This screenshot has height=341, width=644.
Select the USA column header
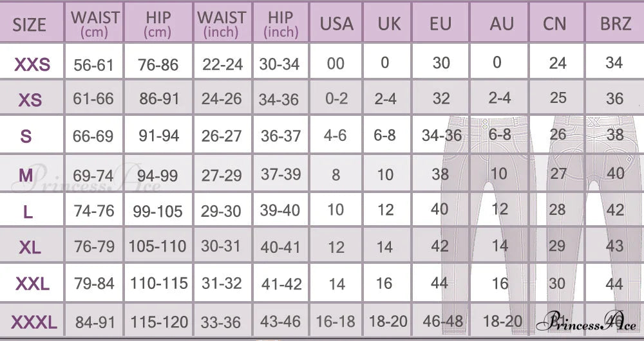pyautogui.click(x=337, y=24)
